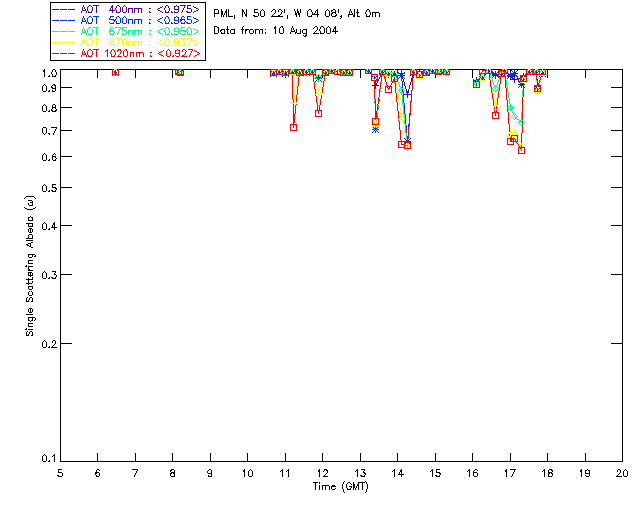
Task: Select the 0.3 y-axis tick label
Action: 49,275
